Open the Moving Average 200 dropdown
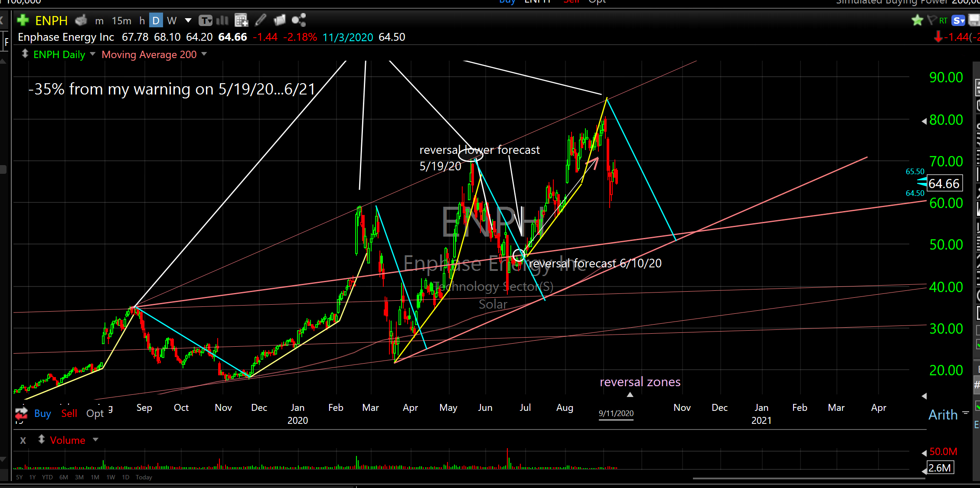Screen dimensions: 980x488 [204, 54]
